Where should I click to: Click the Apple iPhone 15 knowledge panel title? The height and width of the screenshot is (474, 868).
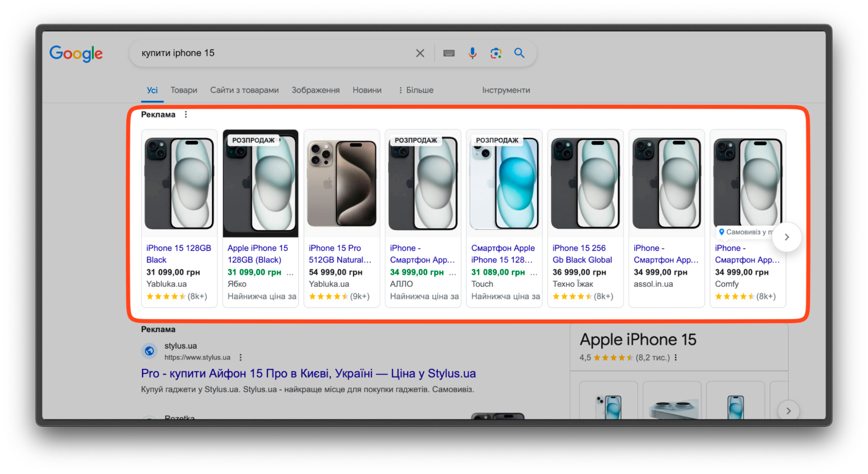pyautogui.click(x=638, y=339)
